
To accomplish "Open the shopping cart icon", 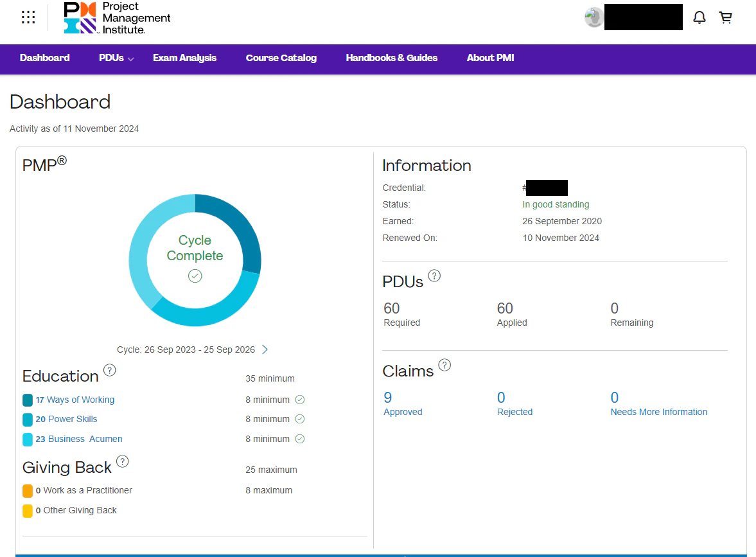I will [x=726, y=17].
